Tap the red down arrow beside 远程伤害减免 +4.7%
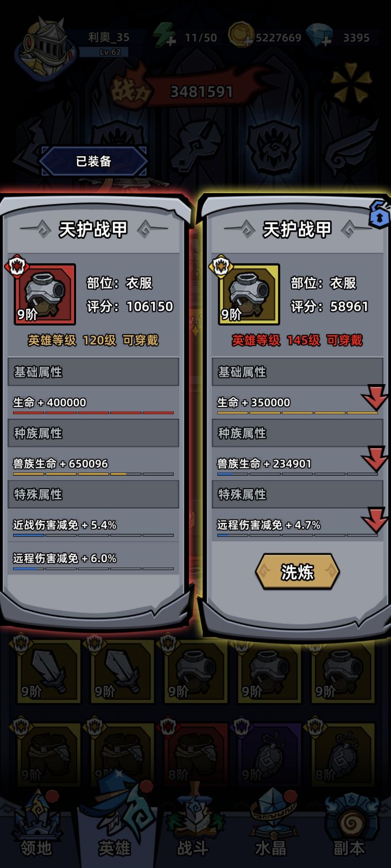The height and width of the screenshot is (868, 391). click(374, 520)
